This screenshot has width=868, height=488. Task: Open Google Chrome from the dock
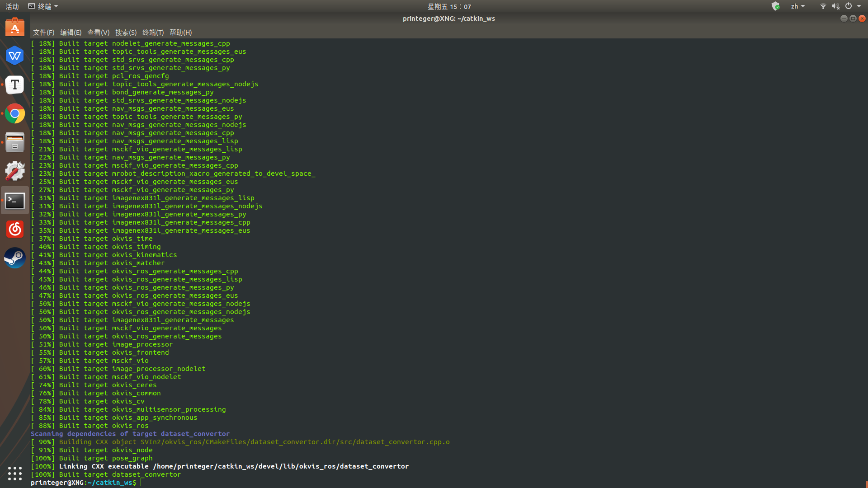15,114
